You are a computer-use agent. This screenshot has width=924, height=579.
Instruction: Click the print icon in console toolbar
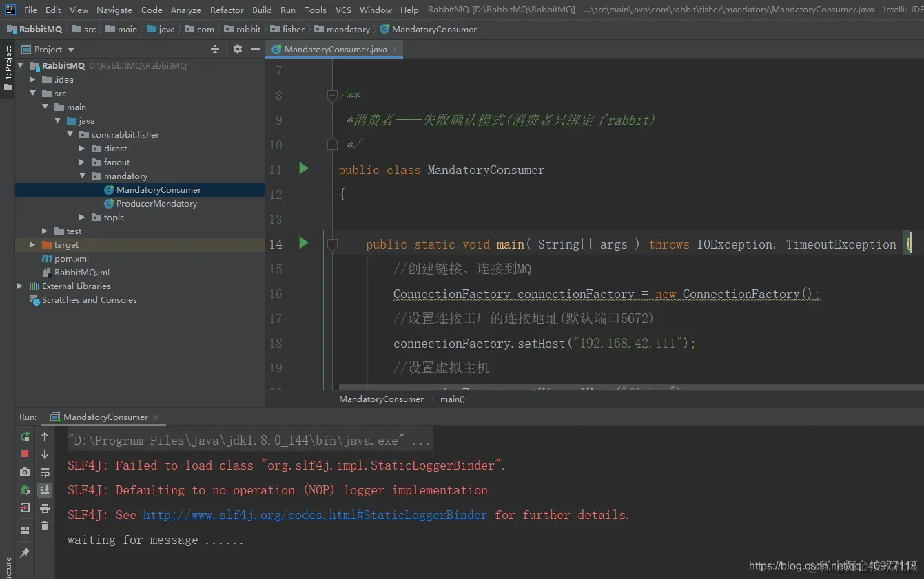45,508
